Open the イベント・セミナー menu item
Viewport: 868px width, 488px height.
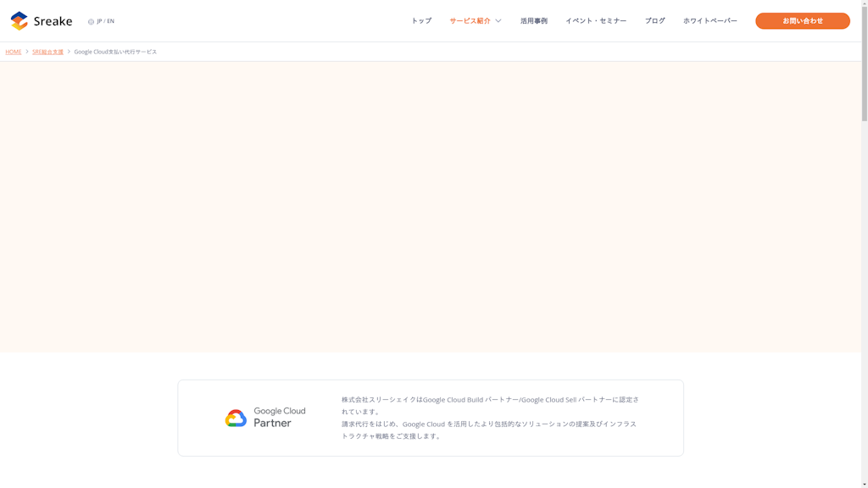pos(596,20)
